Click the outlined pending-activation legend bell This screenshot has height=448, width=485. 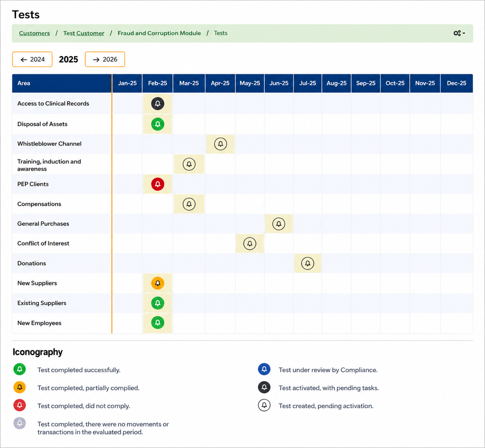tap(264, 405)
